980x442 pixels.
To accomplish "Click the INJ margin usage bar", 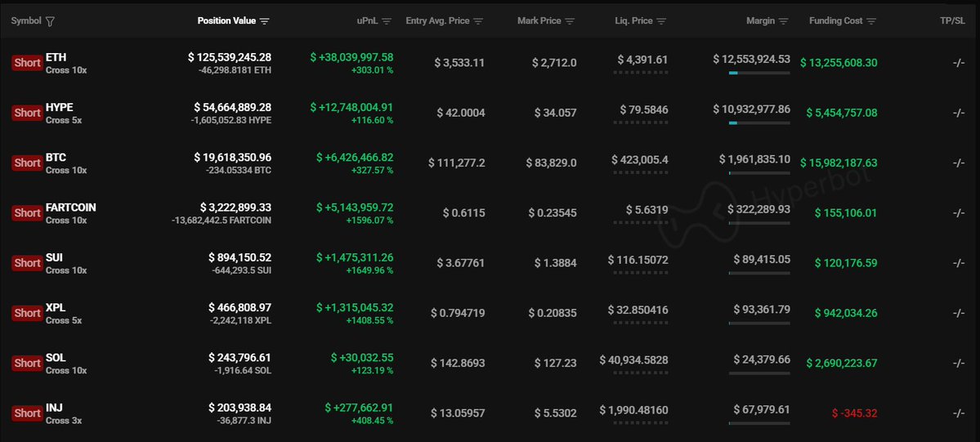I will click(x=759, y=423).
